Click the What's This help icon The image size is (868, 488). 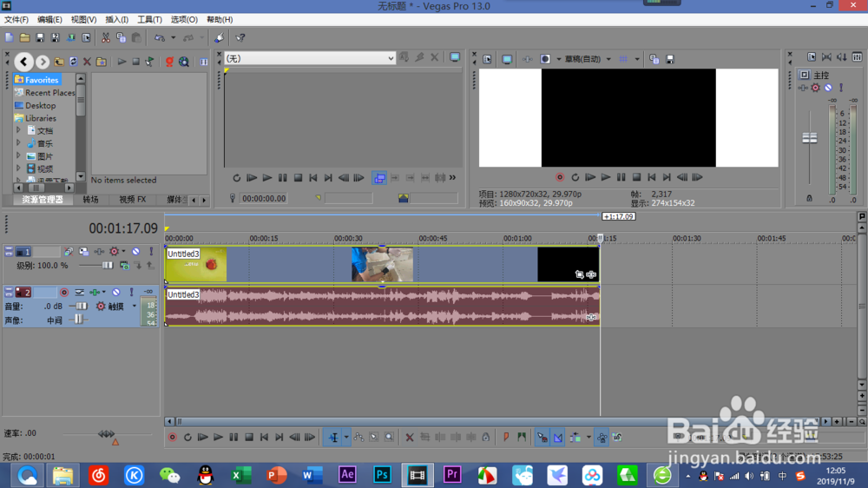coord(240,37)
